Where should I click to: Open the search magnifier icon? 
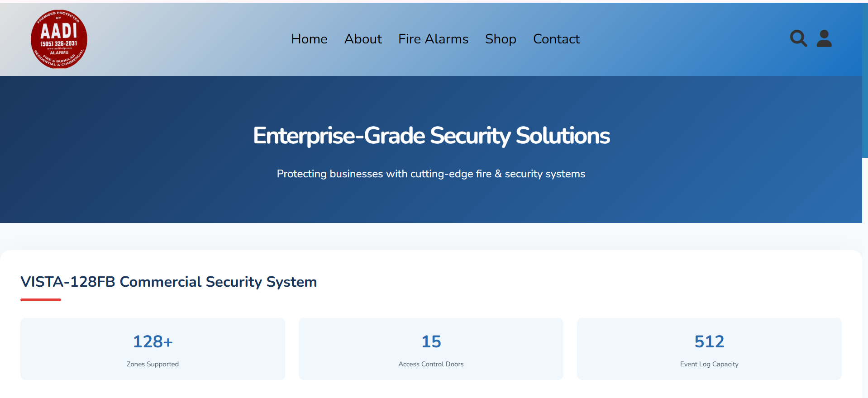[x=798, y=38]
